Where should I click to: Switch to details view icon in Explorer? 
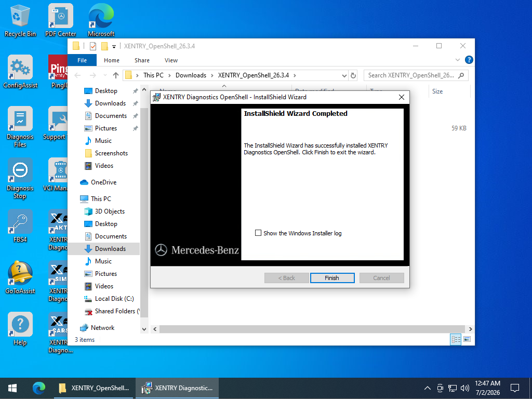pyautogui.click(x=456, y=339)
